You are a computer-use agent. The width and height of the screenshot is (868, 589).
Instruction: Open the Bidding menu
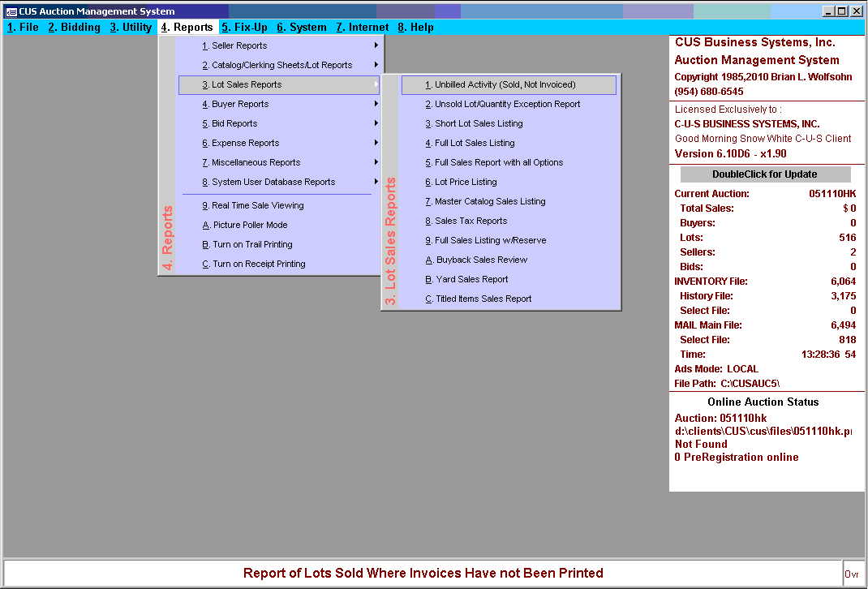[74, 27]
